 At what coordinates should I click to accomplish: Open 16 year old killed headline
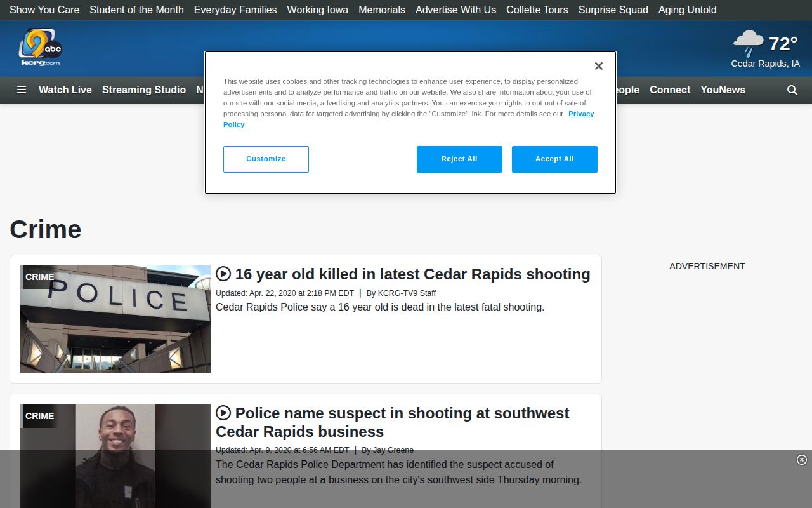(412, 274)
